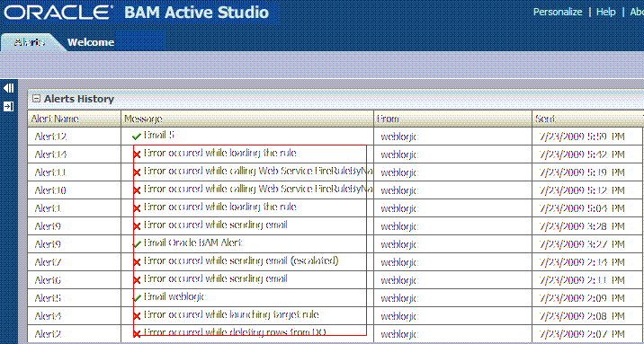This screenshot has width=644, height=344.
Task: Click the sent time 7/23/2009 2:09 PM
Action: (x=581, y=297)
